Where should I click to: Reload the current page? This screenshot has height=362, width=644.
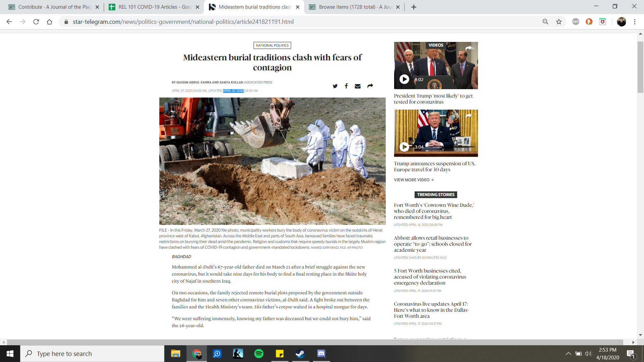[36, 22]
